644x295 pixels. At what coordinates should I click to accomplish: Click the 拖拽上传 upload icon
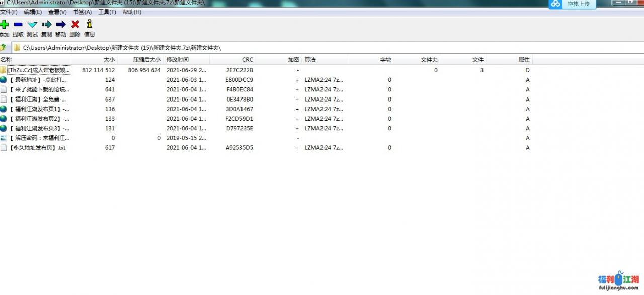pos(555,4)
